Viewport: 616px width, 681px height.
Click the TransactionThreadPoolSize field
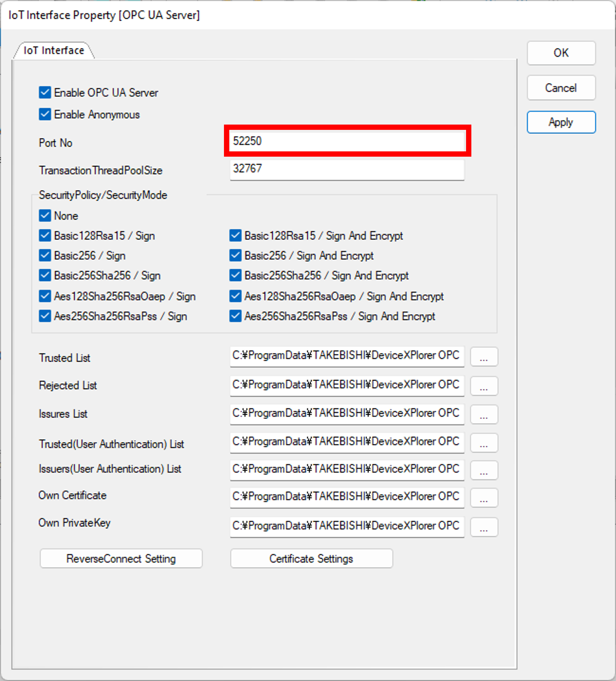347,169
